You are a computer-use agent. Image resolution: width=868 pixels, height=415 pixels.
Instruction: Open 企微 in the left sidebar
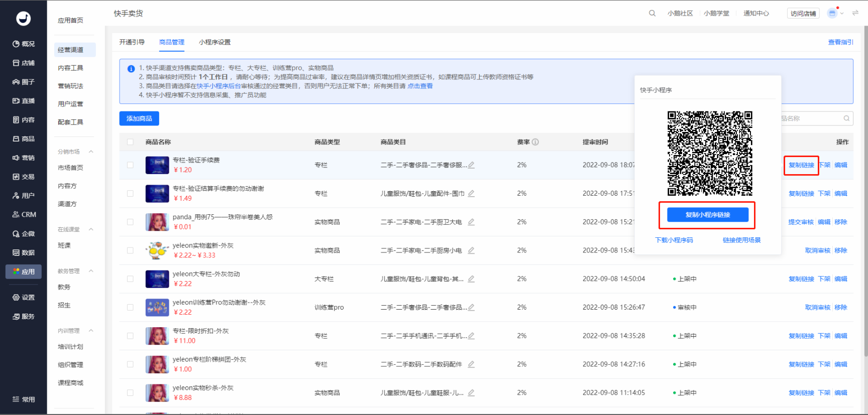point(24,234)
